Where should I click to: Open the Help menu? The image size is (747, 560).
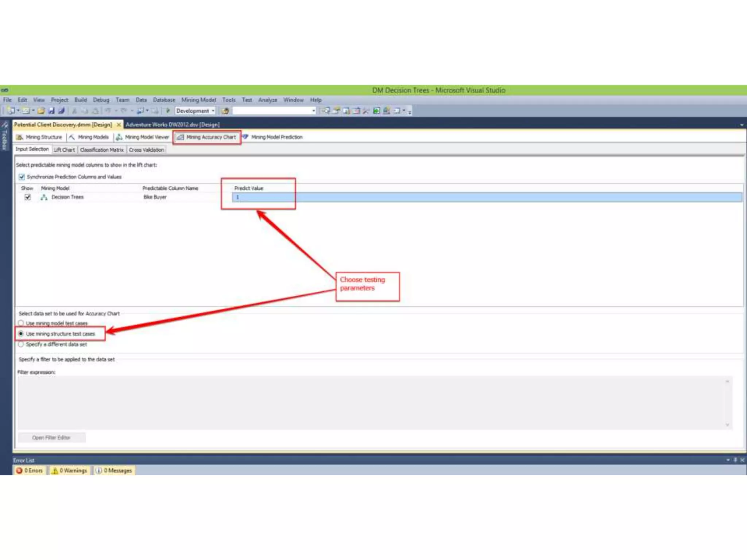tap(316, 100)
